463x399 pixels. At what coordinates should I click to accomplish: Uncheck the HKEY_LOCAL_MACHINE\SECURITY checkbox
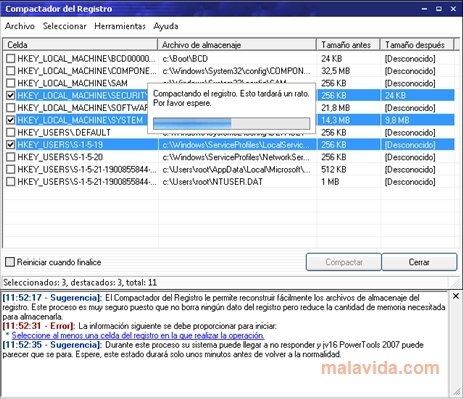11,96
